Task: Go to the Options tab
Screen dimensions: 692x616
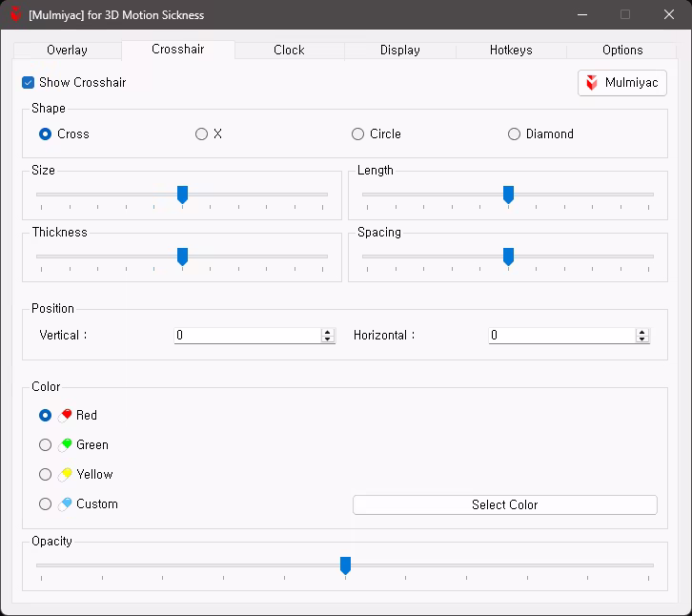Action: 622,50
